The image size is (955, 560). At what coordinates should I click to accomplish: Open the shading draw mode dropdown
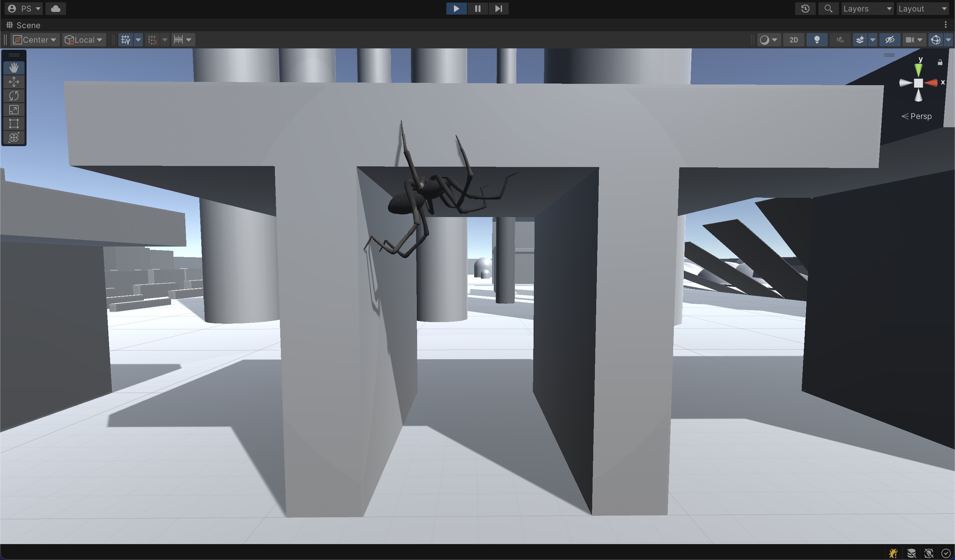[769, 40]
